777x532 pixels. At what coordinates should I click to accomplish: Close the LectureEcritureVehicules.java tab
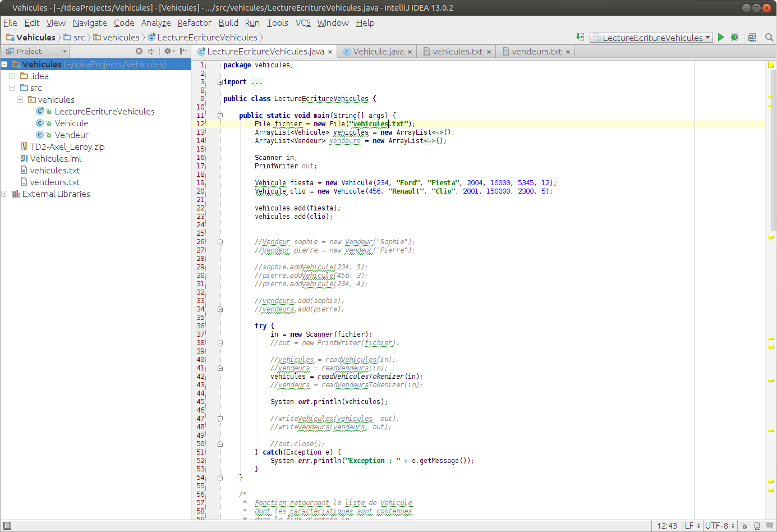tap(330, 52)
